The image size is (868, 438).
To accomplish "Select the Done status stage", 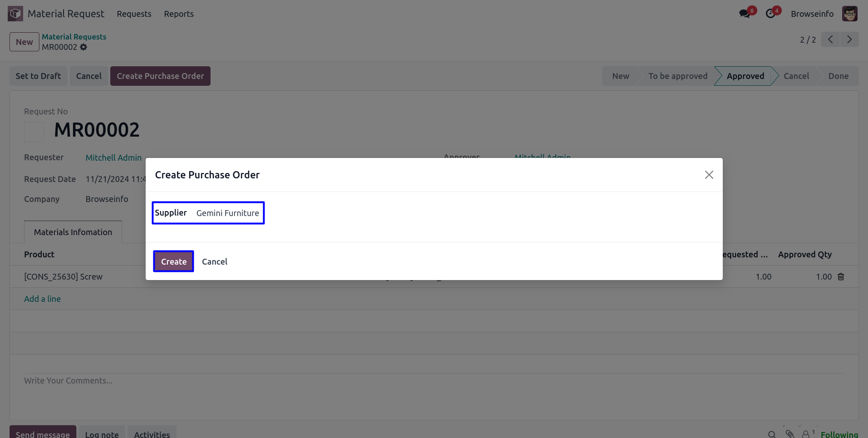I will [838, 76].
